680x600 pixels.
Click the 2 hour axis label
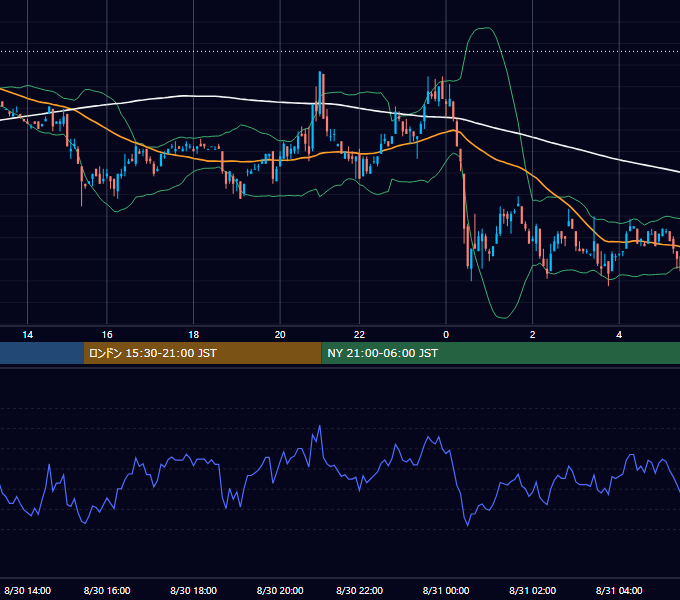click(533, 335)
